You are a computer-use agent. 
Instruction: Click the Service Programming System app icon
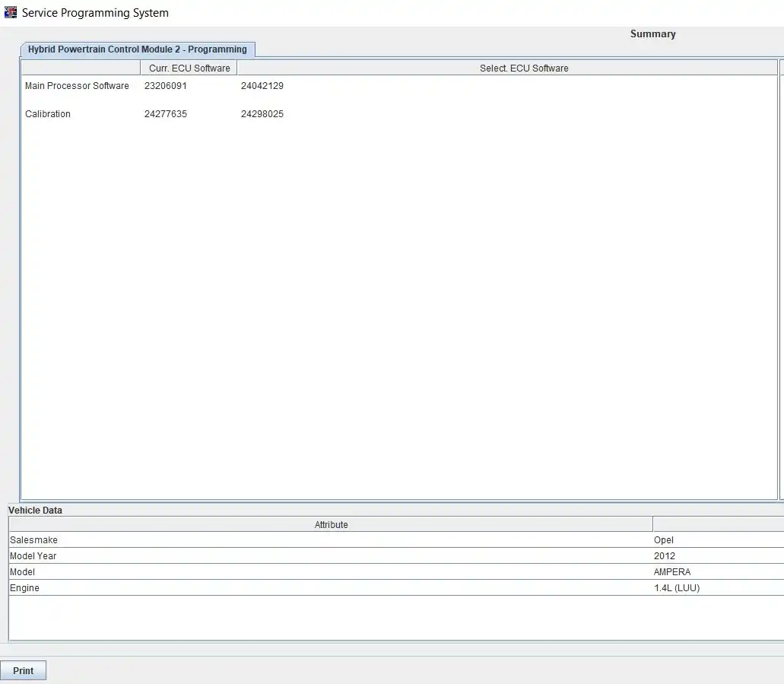tap(11, 12)
